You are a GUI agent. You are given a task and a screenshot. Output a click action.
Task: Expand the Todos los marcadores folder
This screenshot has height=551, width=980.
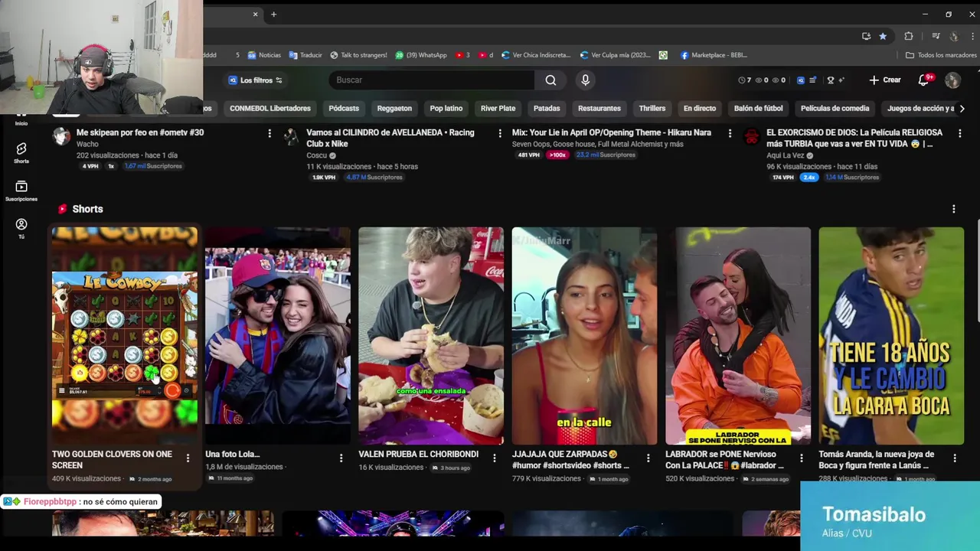pos(941,55)
